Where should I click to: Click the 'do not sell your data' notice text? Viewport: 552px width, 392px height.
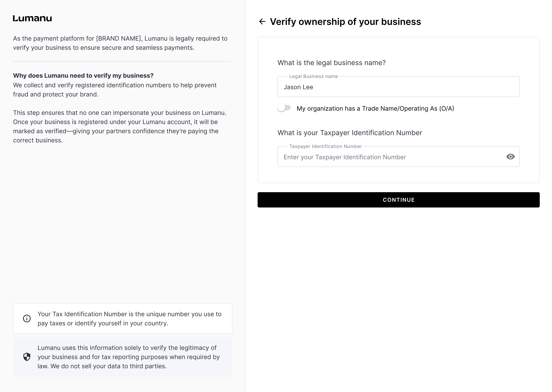tap(128, 357)
